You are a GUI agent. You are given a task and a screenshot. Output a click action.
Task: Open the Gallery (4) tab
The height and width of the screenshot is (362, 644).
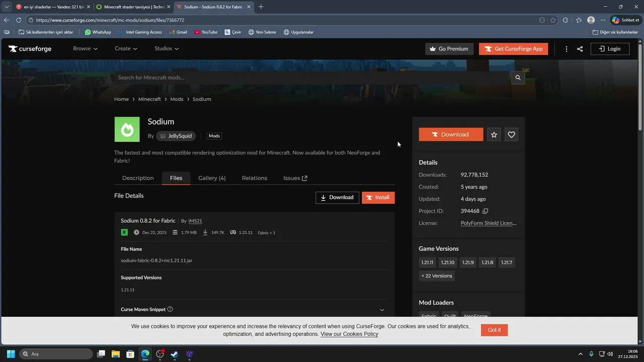212,178
